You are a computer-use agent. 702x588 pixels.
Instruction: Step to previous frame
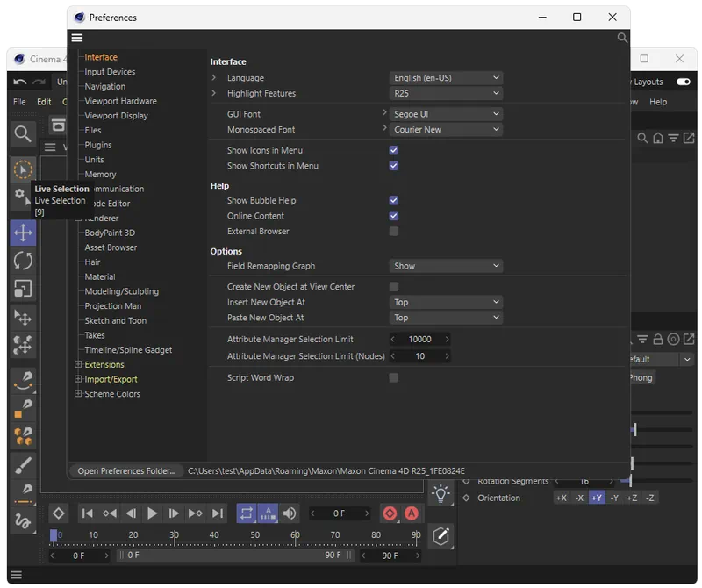point(131,513)
